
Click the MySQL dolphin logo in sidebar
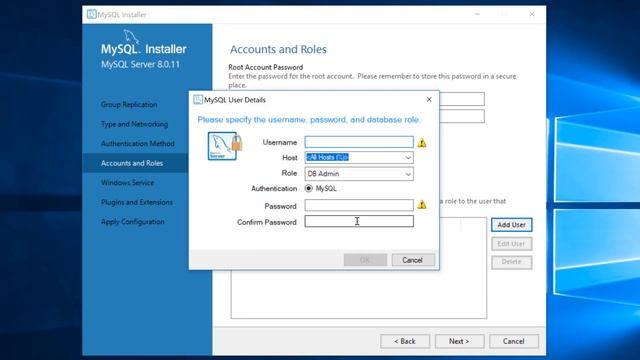(x=131, y=36)
